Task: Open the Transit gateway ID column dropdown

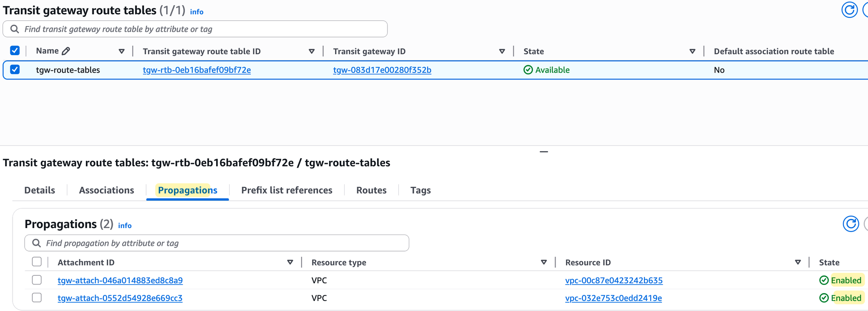Action: coord(502,51)
